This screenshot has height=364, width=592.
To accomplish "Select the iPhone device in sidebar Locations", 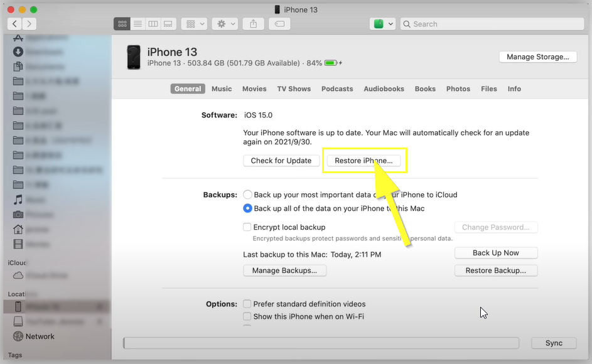I will 57,307.
